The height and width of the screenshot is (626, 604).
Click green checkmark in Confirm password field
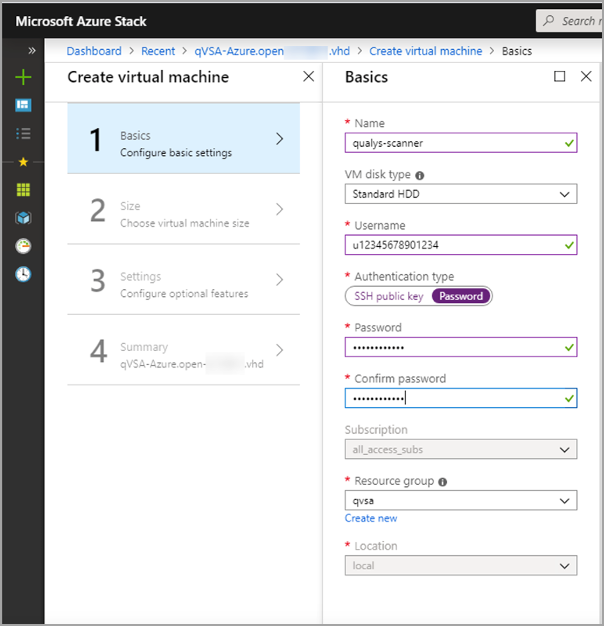point(569,398)
